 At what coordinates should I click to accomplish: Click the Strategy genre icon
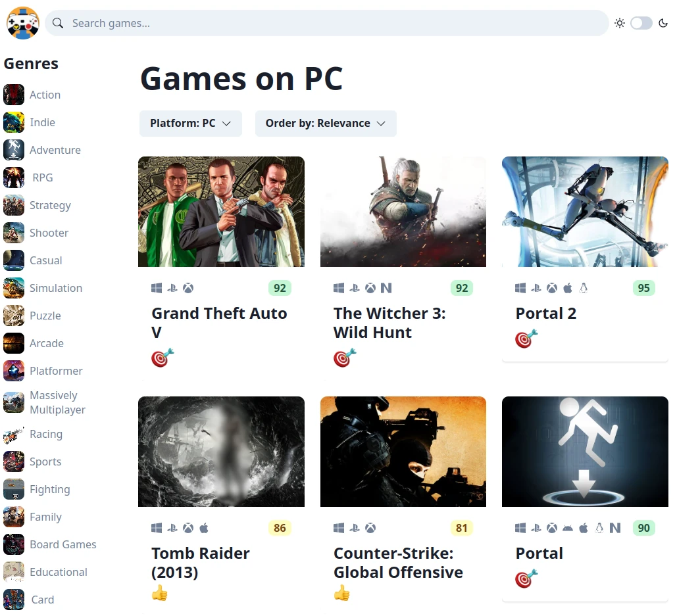[14, 205]
